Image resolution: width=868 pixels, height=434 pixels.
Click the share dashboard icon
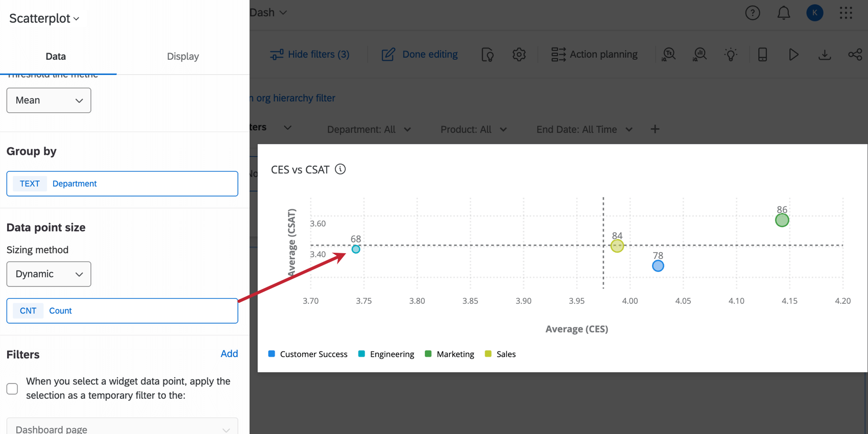[x=855, y=54]
